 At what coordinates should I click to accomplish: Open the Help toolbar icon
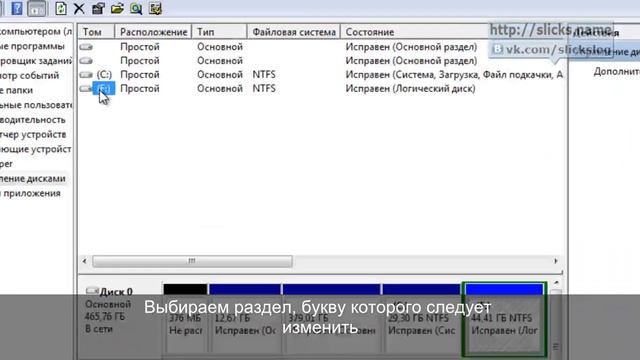[16, 8]
